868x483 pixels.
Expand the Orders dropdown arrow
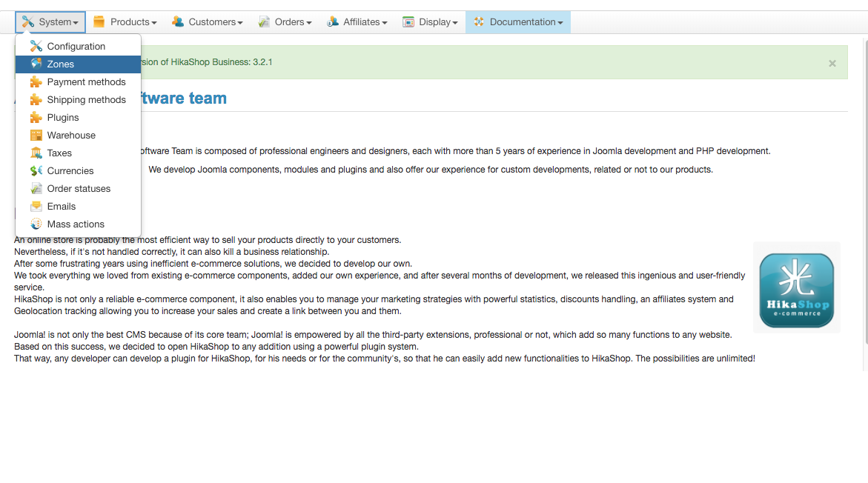[x=309, y=23]
